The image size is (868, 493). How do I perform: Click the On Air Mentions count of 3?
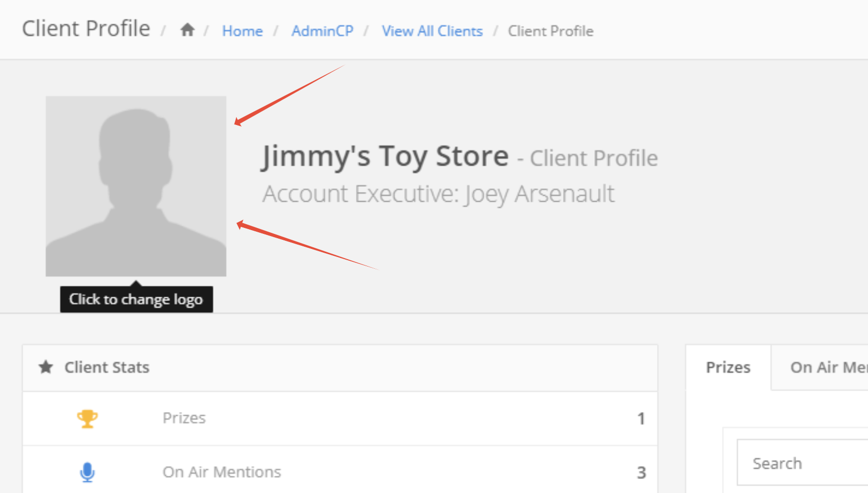(x=641, y=473)
